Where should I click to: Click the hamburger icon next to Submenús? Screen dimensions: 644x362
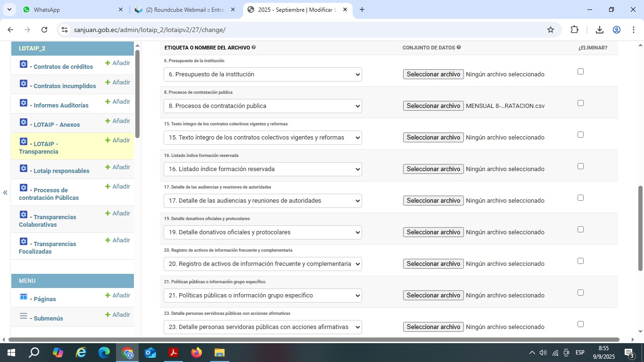click(24, 316)
